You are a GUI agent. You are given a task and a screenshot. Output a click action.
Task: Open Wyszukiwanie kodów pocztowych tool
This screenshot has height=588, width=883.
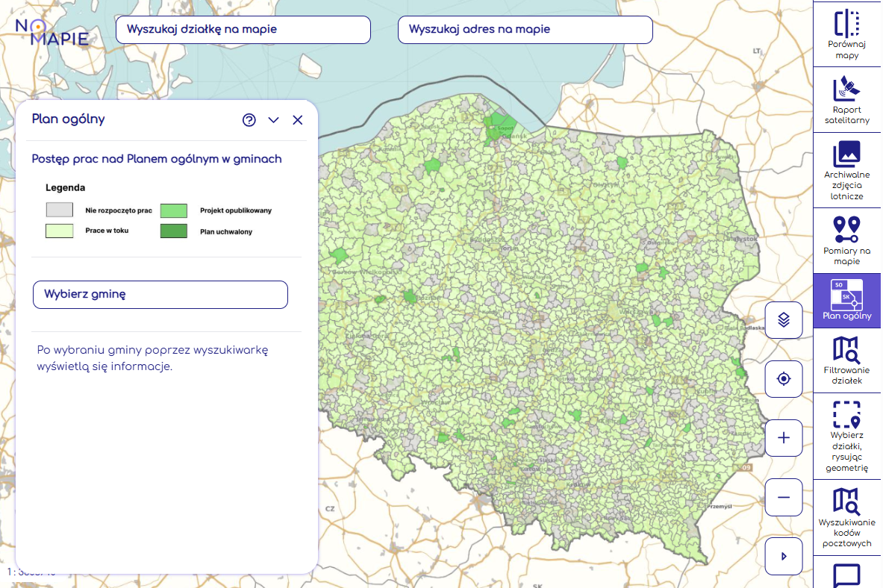(846, 517)
